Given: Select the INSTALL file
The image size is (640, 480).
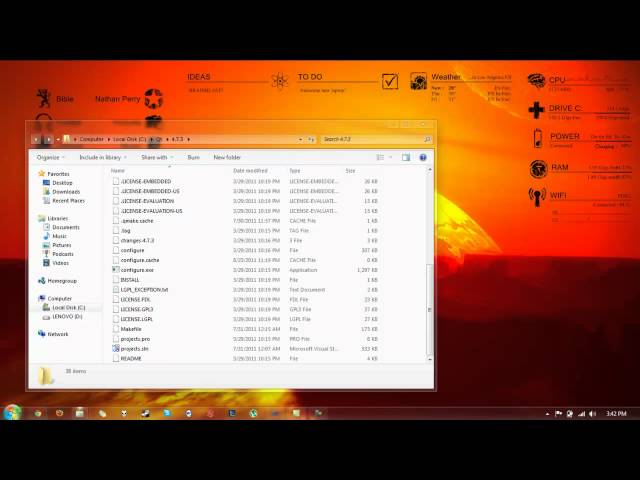Looking at the screenshot, I should coord(130,280).
